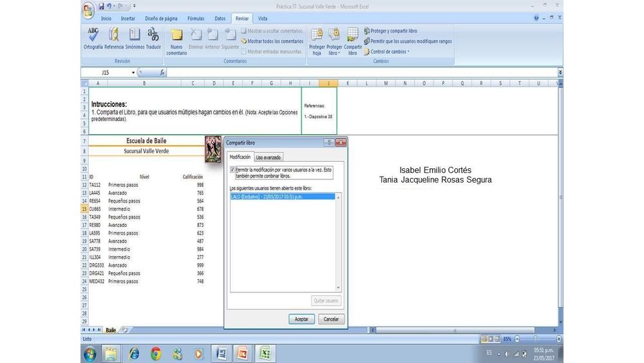Expand the Control de cambios menu
Image resolution: width=644 pixels, height=363 pixels.
388,52
